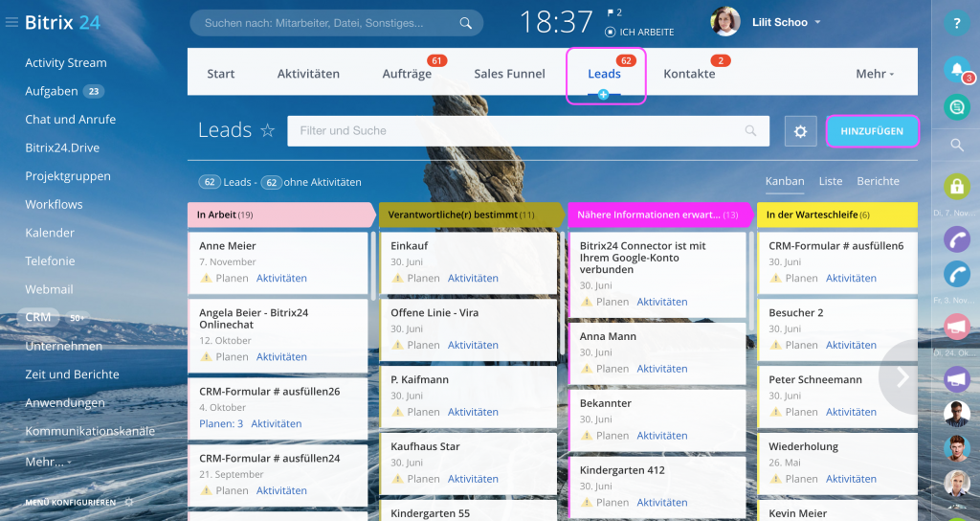Open Kalender in sidebar
980x521 pixels.
click(x=50, y=233)
